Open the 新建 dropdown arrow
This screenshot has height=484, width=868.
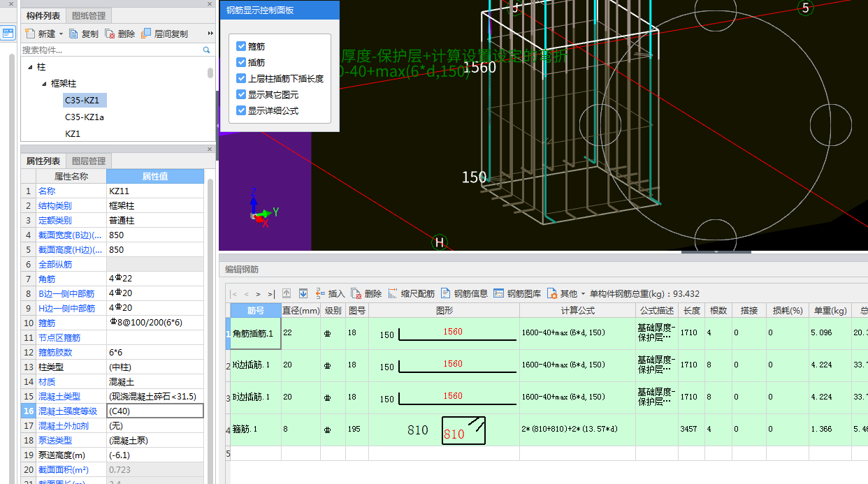coord(61,34)
